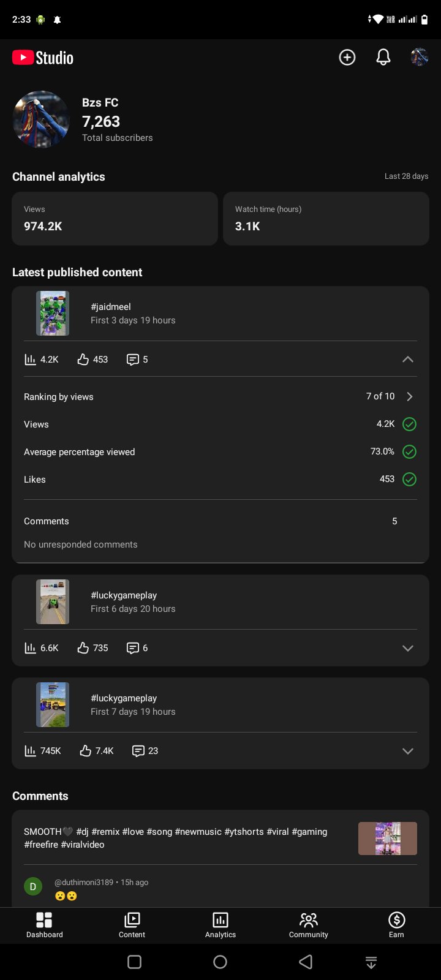Switch to the Earn tab
441x980 pixels.
tap(397, 925)
